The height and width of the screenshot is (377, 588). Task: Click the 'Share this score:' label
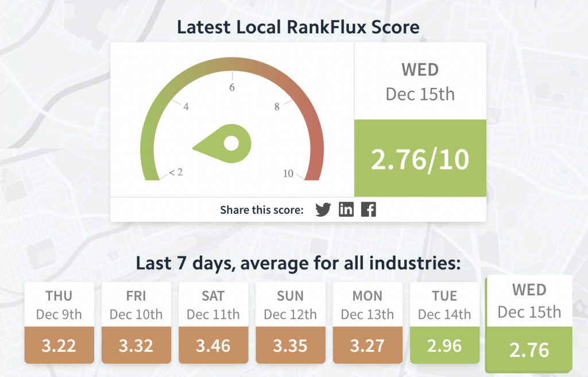point(261,210)
